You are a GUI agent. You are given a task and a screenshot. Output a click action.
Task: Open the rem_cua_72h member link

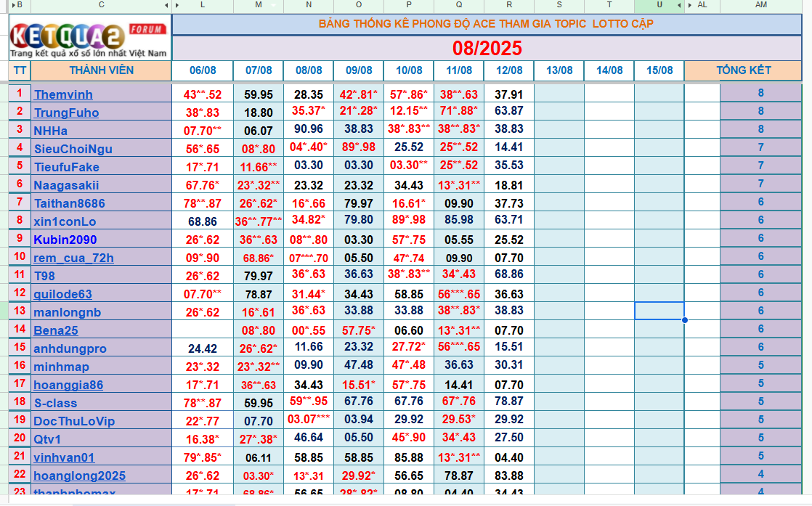point(73,258)
